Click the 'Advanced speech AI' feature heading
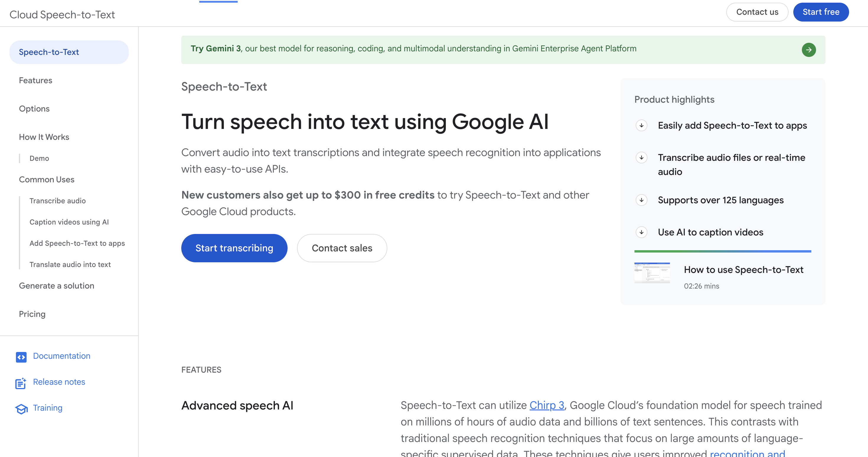This screenshot has height=457, width=868. (x=237, y=405)
